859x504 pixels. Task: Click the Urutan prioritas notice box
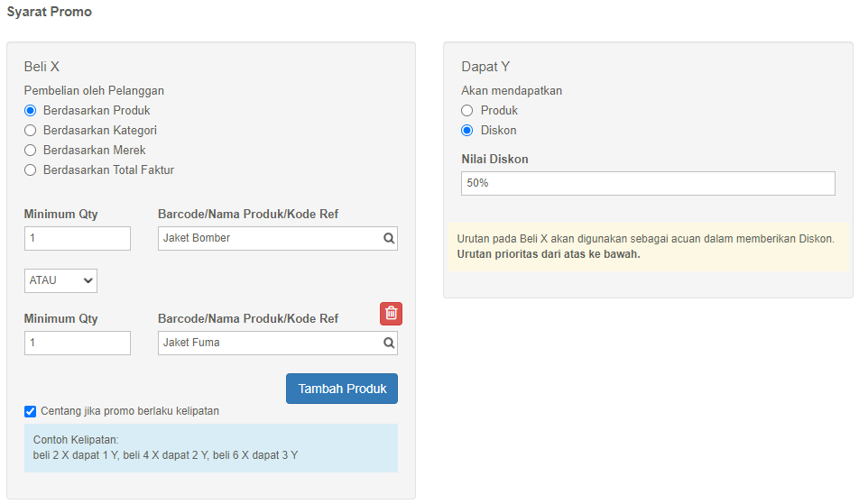[648, 247]
